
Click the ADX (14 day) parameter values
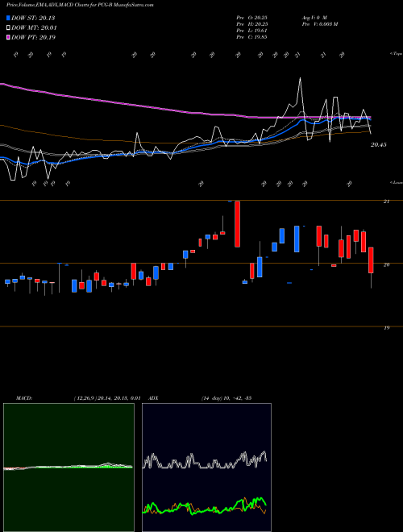point(226,398)
